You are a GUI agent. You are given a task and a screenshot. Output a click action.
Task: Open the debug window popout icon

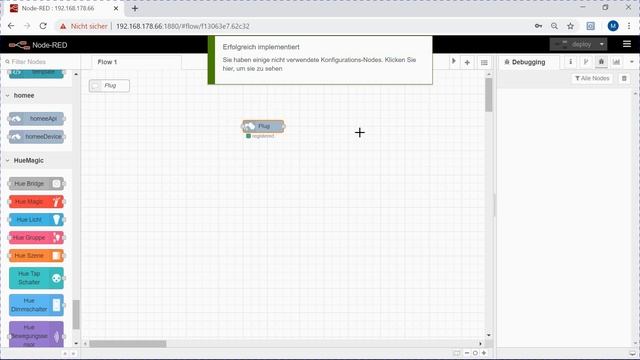pyautogui.click(x=632, y=353)
